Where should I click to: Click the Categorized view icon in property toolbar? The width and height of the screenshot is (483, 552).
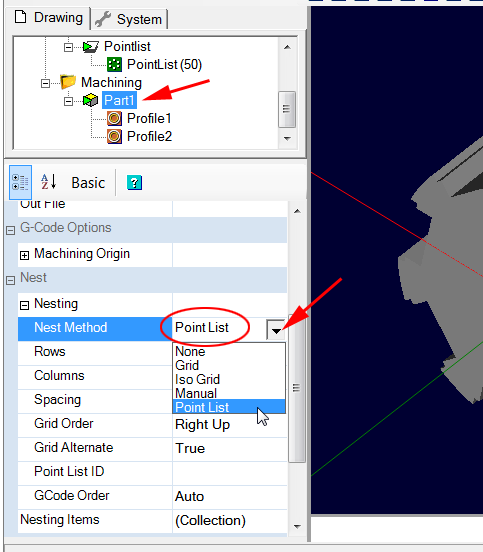(x=20, y=182)
